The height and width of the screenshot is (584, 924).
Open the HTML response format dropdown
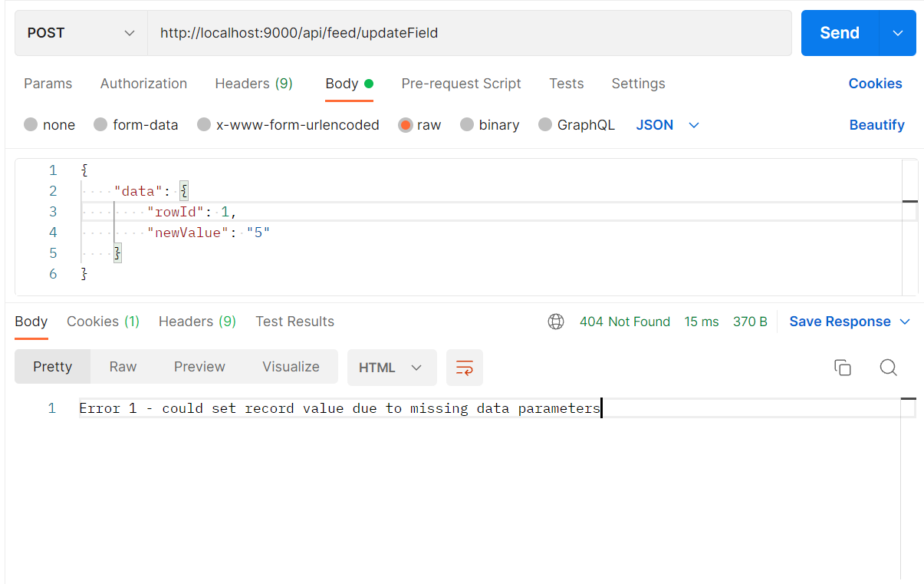click(392, 368)
